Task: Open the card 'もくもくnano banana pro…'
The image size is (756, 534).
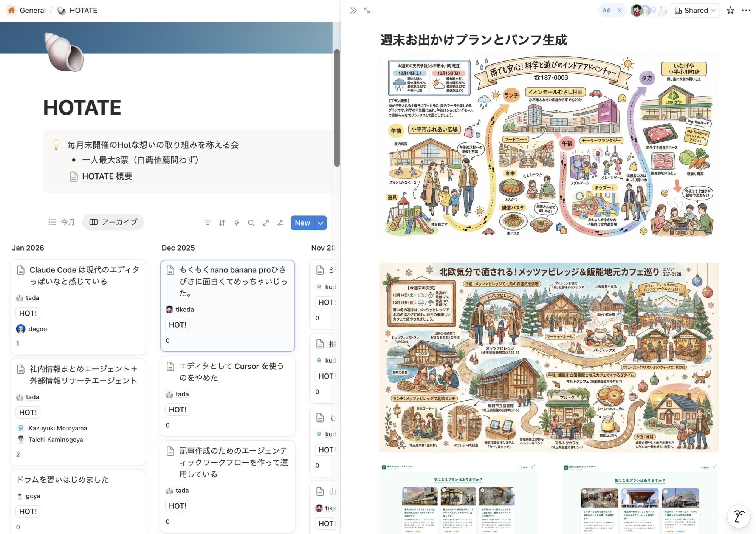Action: coord(228,305)
